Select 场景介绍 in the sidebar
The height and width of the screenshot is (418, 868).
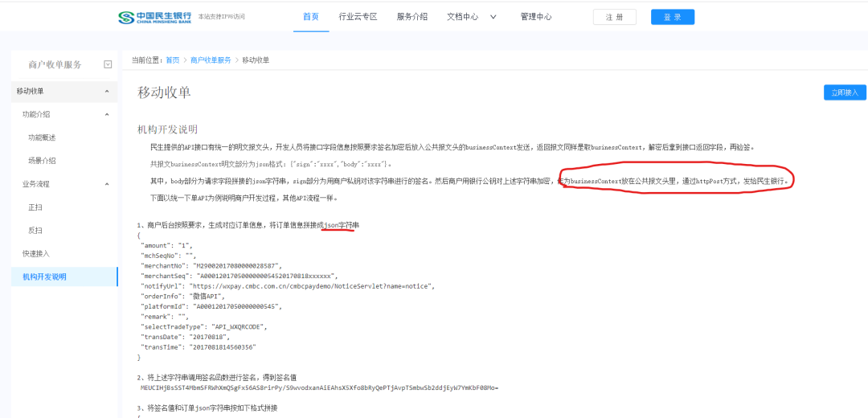[42, 161]
